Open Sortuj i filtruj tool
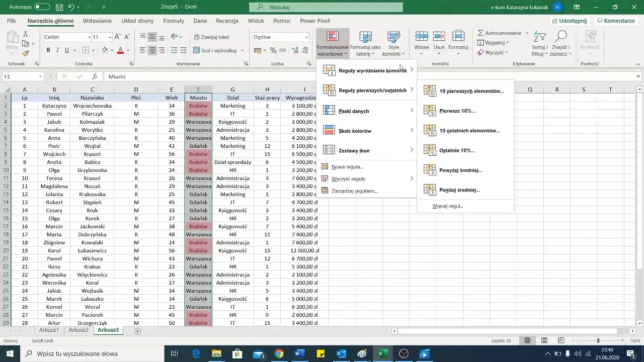Viewport: 644px width, 362px height. [x=540, y=43]
